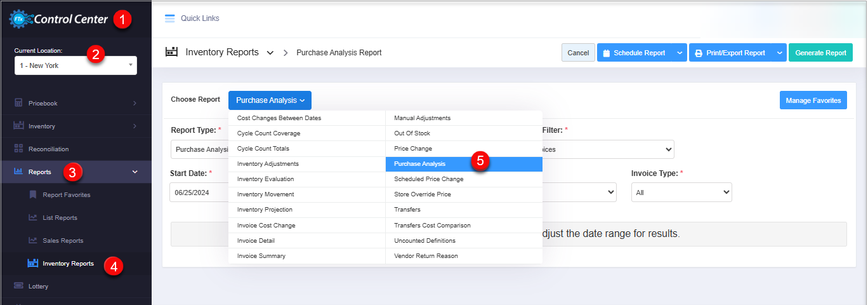Open the Current Location dropdown
This screenshot has height=305, width=868.
coord(76,65)
